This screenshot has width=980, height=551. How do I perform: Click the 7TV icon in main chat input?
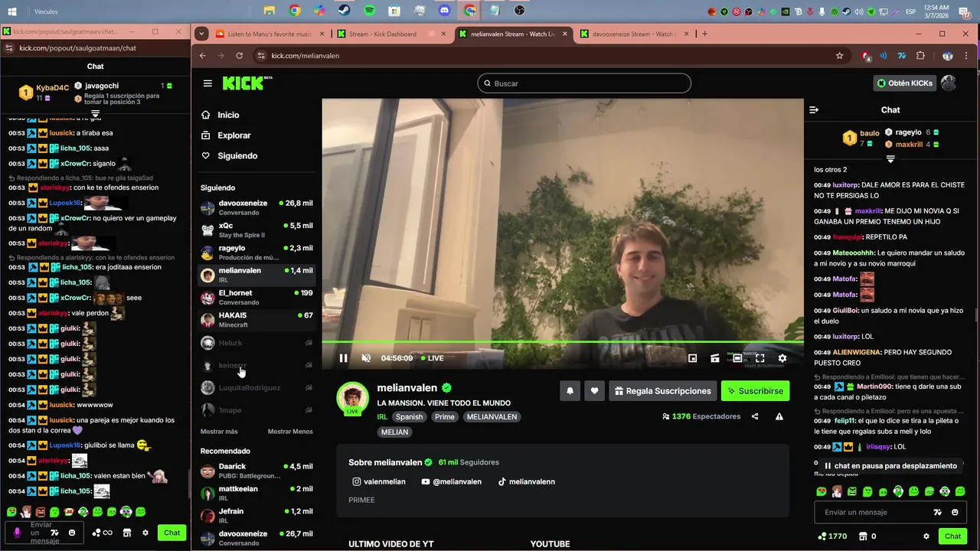pos(937,513)
